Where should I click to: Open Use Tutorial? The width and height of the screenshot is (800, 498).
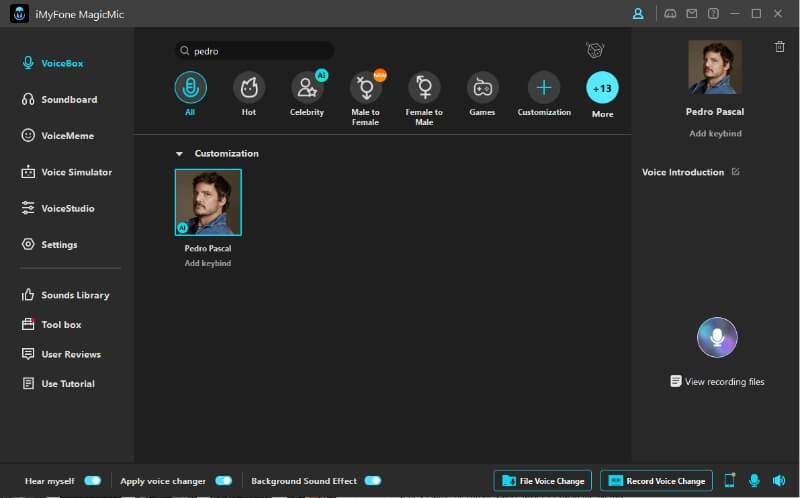(58, 384)
